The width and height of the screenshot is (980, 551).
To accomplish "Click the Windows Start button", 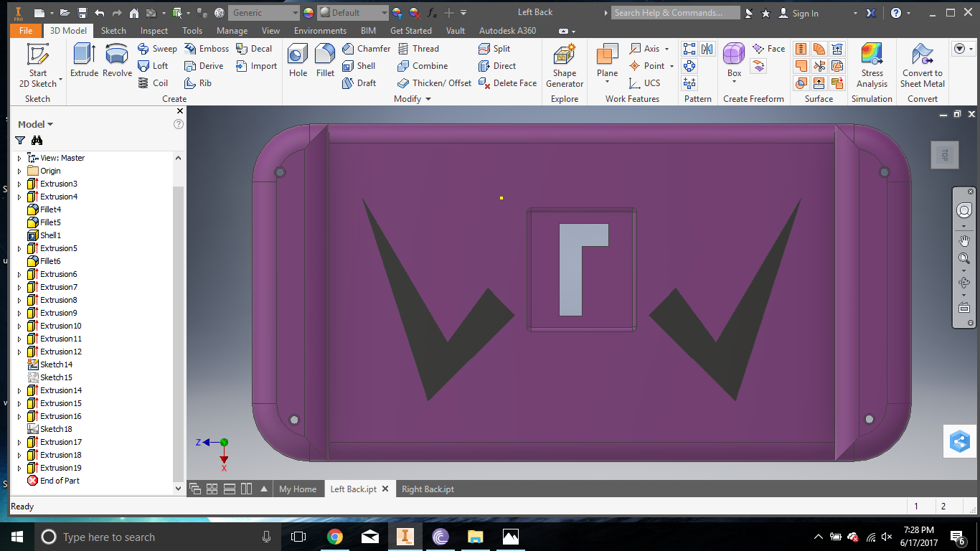I will [x=17, y=537].
